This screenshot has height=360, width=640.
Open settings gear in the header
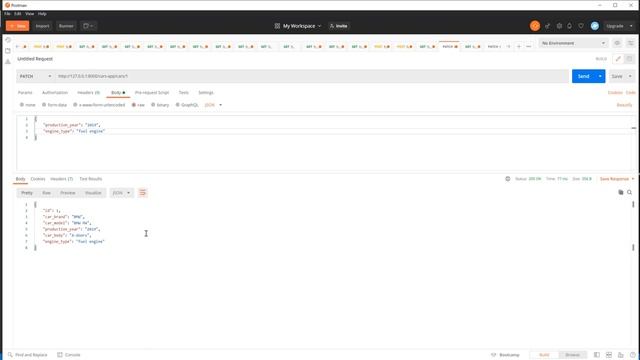click(x=559, y=26)
